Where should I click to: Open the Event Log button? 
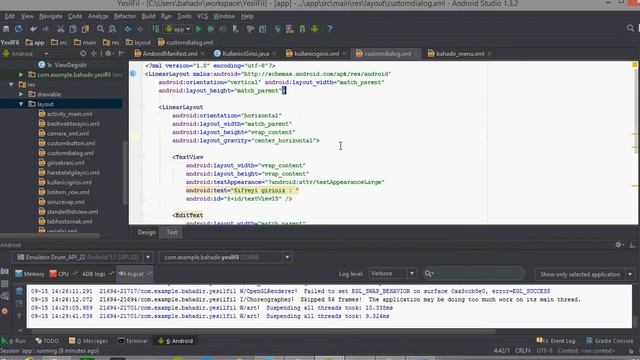pos(556,341)
